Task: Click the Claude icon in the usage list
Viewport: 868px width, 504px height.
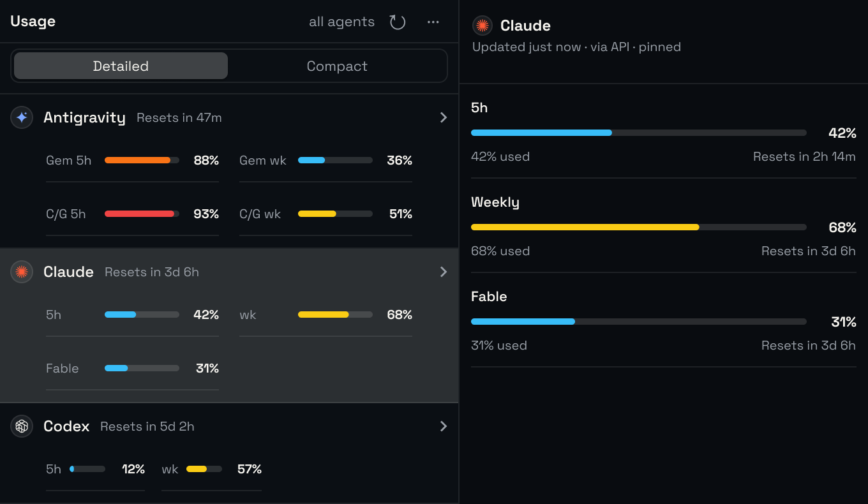Action: pos(22,272)
